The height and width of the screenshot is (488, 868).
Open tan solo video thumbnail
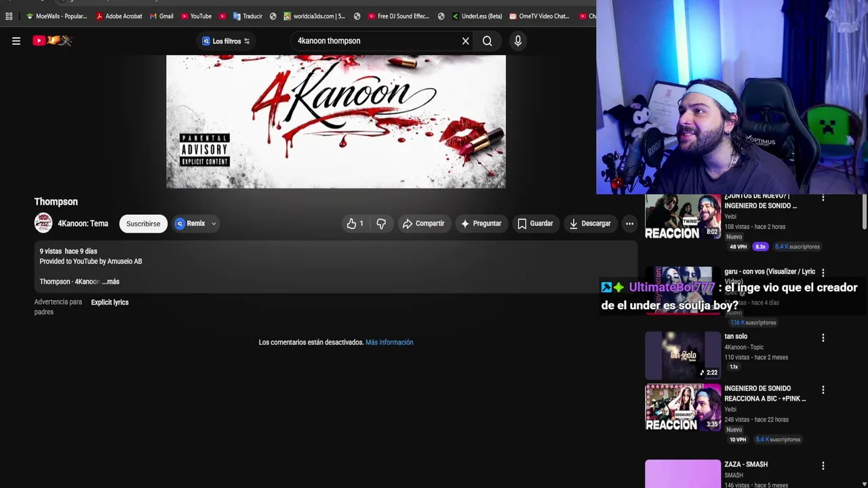[683, 355]
